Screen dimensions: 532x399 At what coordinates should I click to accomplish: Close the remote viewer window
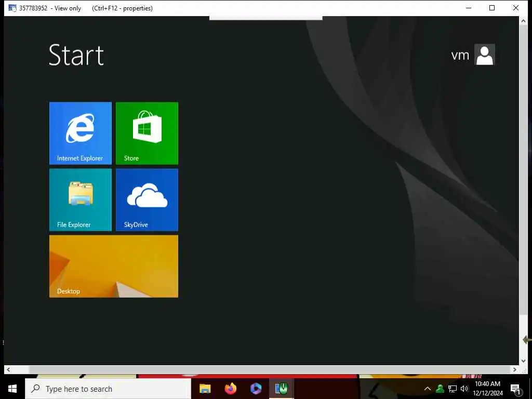click(x=516, y=8)
